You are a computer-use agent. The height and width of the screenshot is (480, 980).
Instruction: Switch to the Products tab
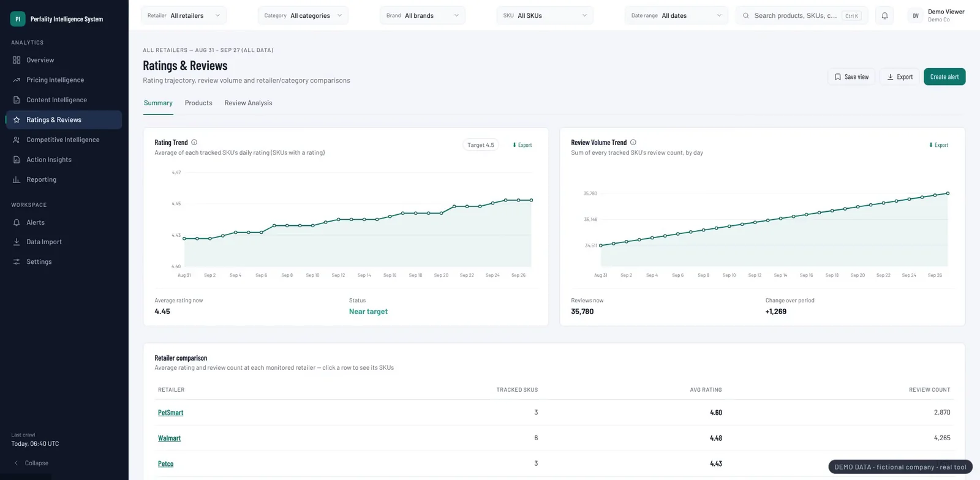point(198,103)
